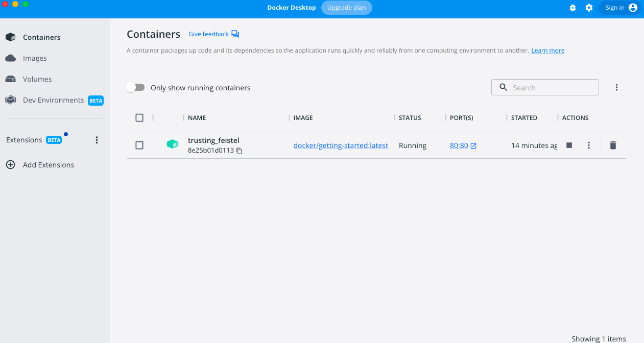
Task: Select the trusting_feistel container checkbox
Action: [x=139, y=145]
